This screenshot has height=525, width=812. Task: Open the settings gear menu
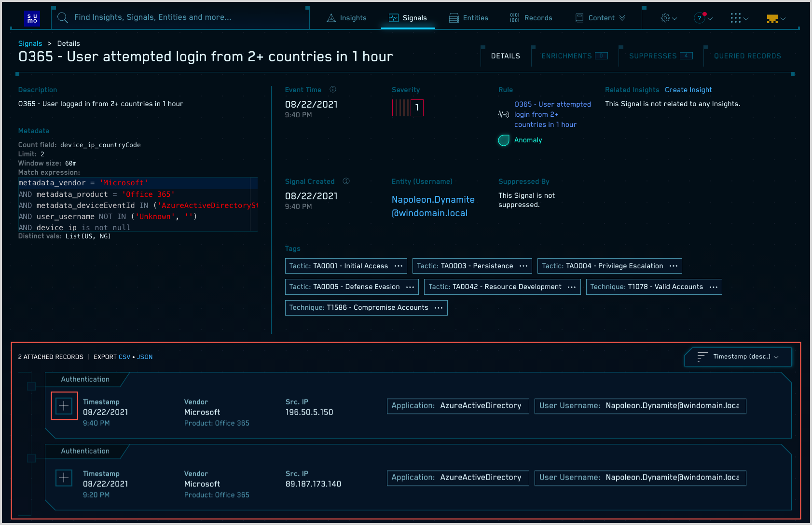coord(668,18)
